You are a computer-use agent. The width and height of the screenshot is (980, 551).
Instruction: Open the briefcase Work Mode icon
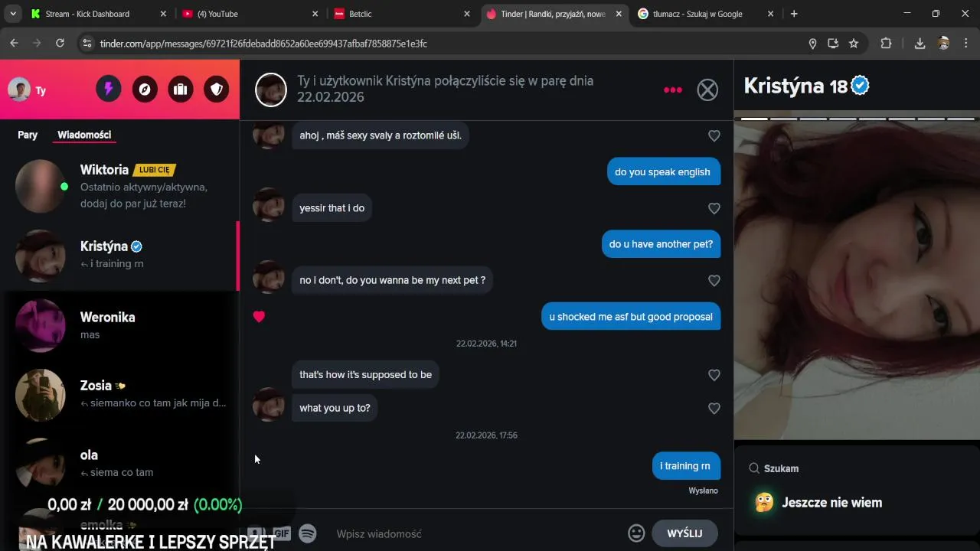point(181,90)
